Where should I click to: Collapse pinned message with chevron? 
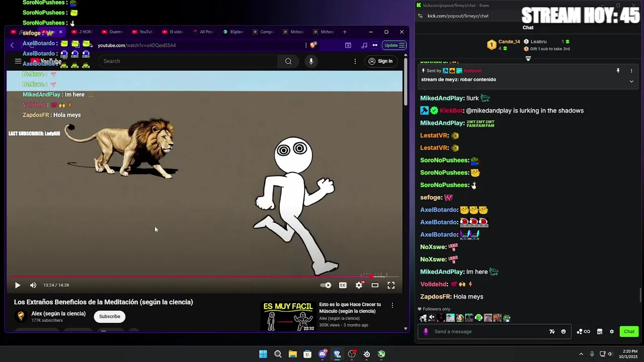pos(631,81)
